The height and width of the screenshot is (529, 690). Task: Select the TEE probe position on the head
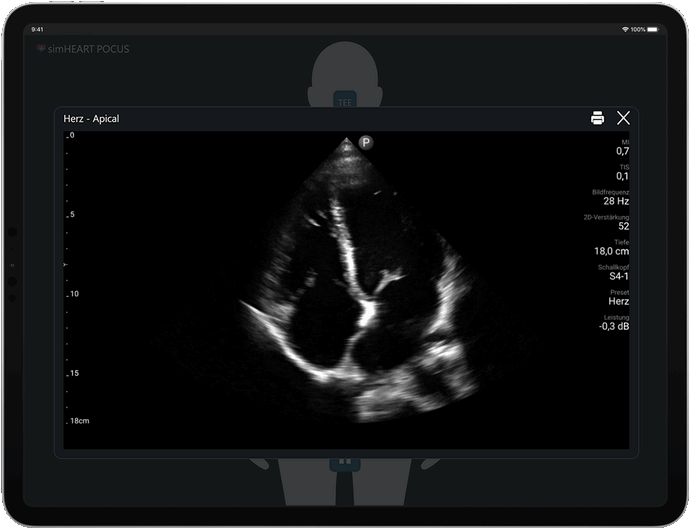click(x=345, y=100)
